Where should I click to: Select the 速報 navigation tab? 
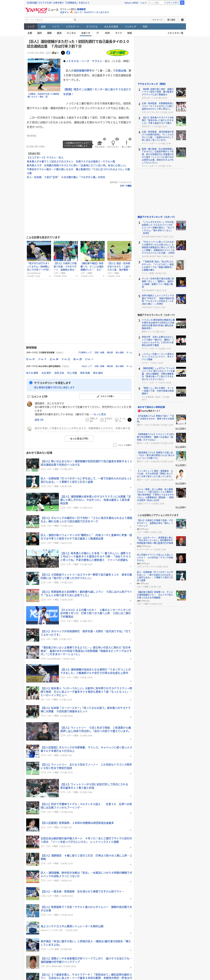(43, 27)
